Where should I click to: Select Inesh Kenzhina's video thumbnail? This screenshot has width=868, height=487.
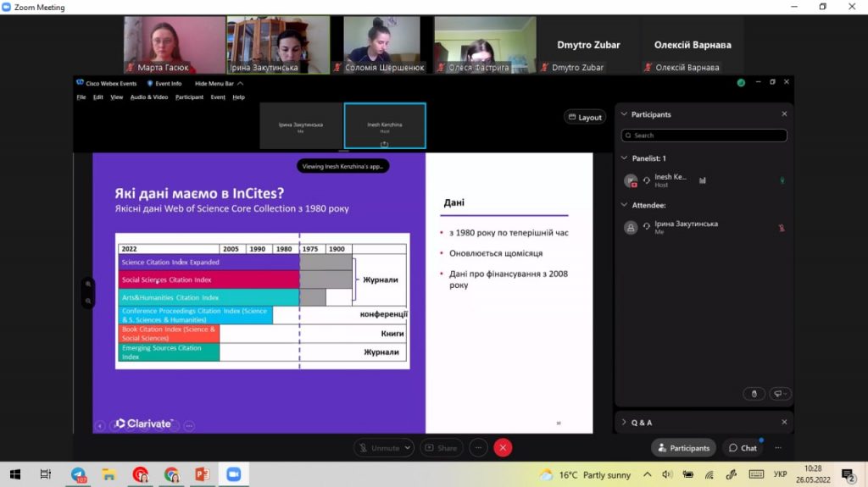(385, 125)
